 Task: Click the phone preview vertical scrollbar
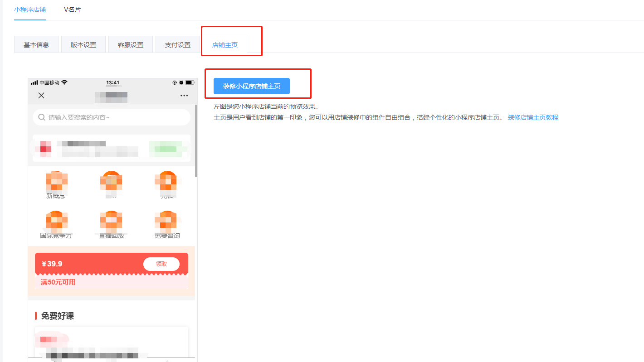point(196,140)
